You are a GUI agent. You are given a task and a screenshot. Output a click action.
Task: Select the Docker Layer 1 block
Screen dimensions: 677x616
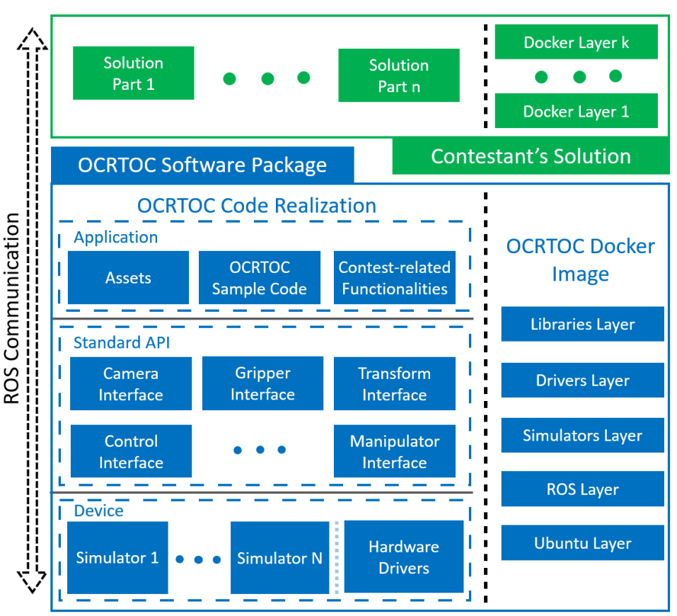click(x=576, y=110)
